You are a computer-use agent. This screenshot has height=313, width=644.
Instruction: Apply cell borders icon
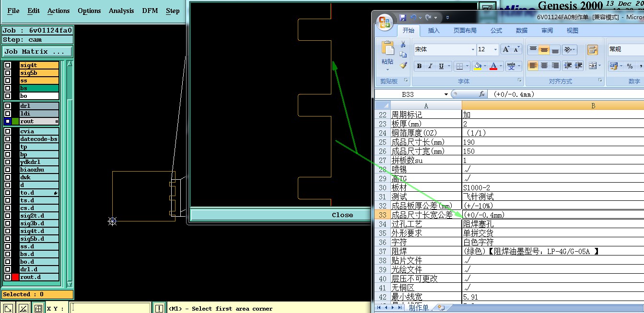click(x=459, y=66)
